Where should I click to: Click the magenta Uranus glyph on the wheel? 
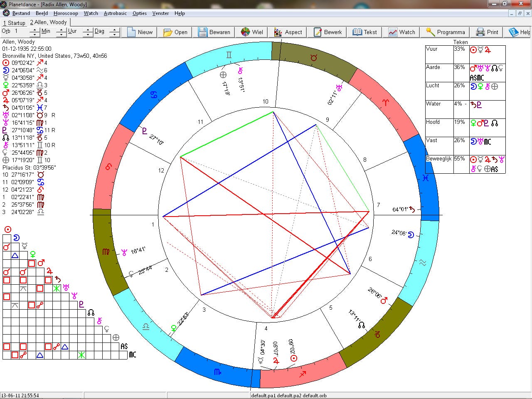(x=340, y=87)
